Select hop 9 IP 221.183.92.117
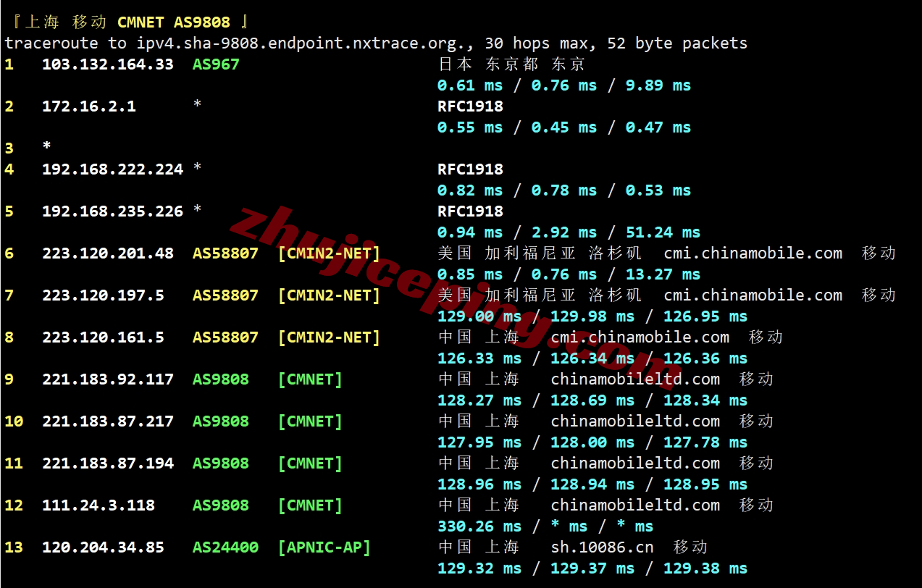This screenshot has height=588, width=922. click(108, 379)
